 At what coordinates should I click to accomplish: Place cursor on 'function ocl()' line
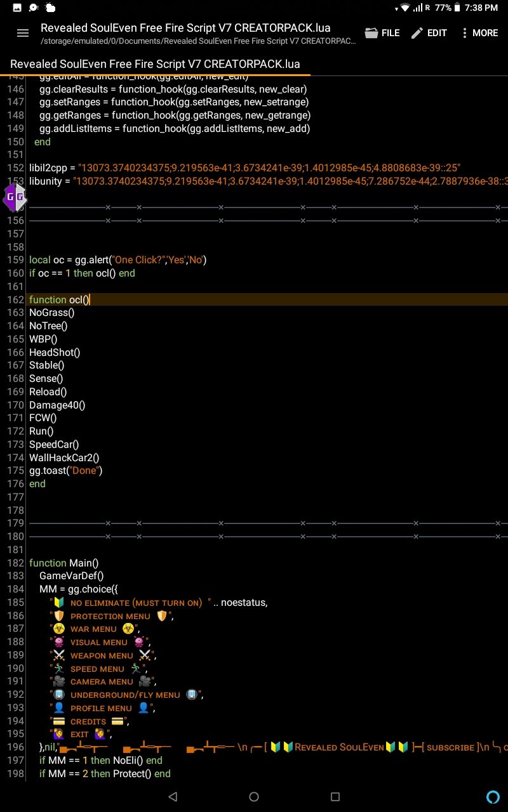(x=60, y=299)
